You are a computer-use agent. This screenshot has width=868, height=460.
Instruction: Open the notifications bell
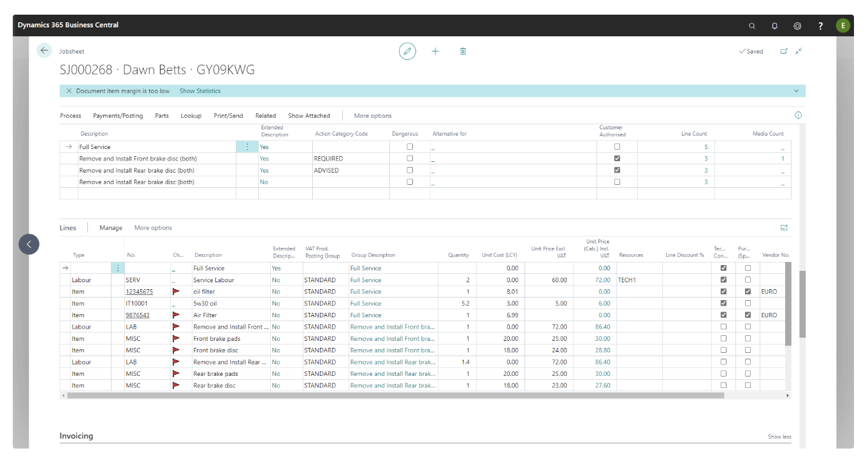(x=774, y=25)
